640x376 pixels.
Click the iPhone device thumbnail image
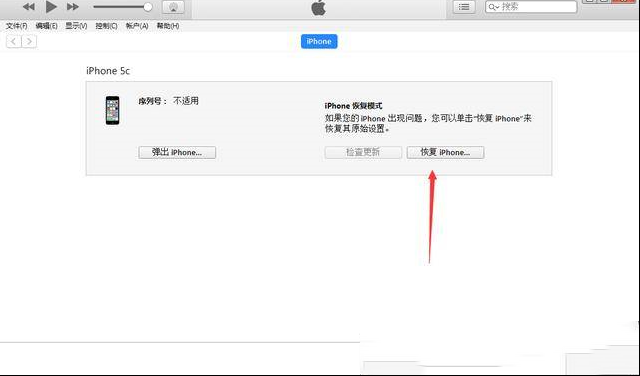[x=113, y=110]
